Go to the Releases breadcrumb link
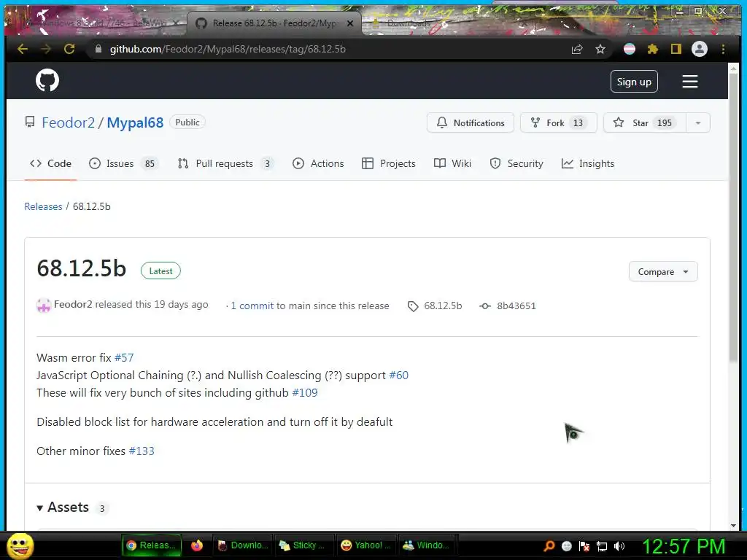747x560 pixels. click(x=43, y=206)
